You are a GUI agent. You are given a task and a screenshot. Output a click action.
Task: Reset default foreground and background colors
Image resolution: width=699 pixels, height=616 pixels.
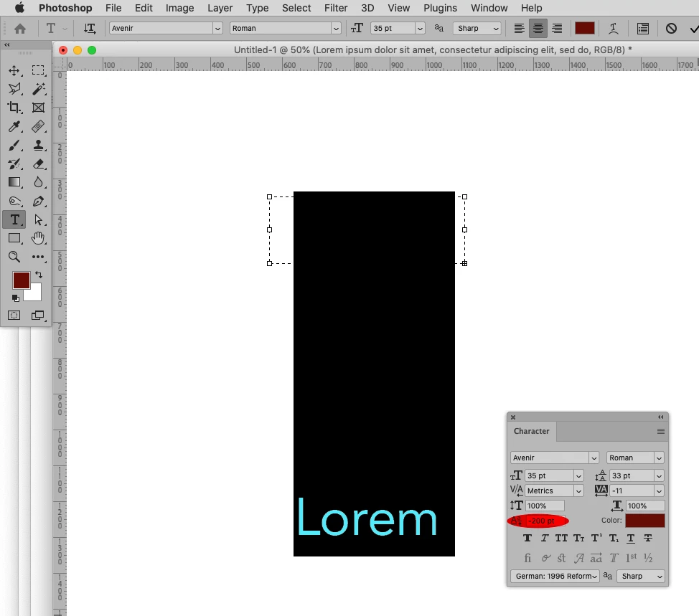pyautogui.click(x=16, y=298)
